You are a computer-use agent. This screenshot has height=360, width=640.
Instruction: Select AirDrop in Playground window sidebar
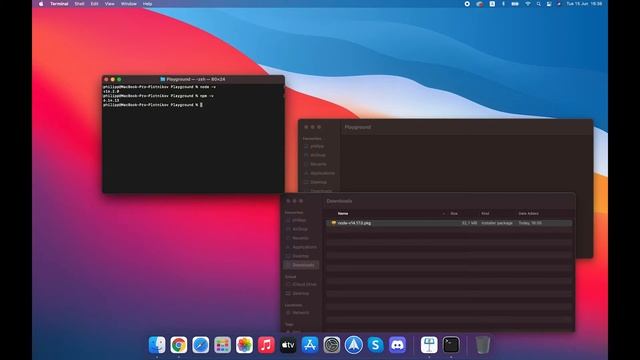pos(318,155)
